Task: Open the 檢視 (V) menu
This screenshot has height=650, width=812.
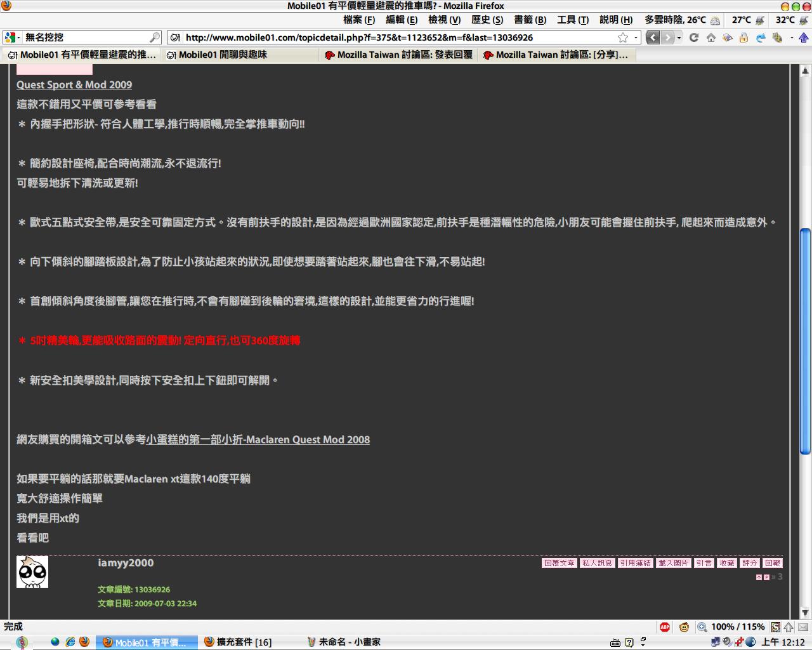Action: [x=444, y=20]
